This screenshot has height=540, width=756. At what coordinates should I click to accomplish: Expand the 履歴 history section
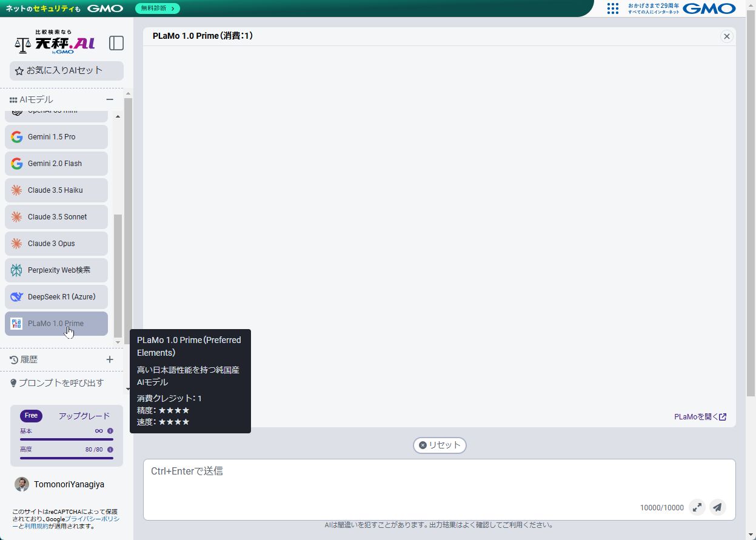110,359
